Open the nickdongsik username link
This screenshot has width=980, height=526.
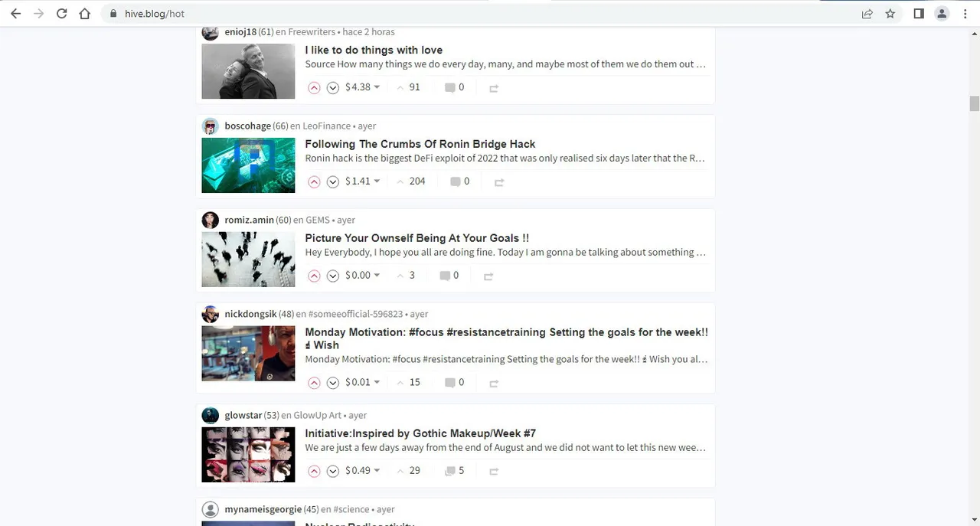click(250, 315)
